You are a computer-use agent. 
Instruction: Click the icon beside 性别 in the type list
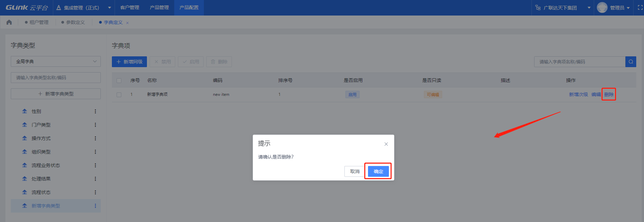[25, 111]
